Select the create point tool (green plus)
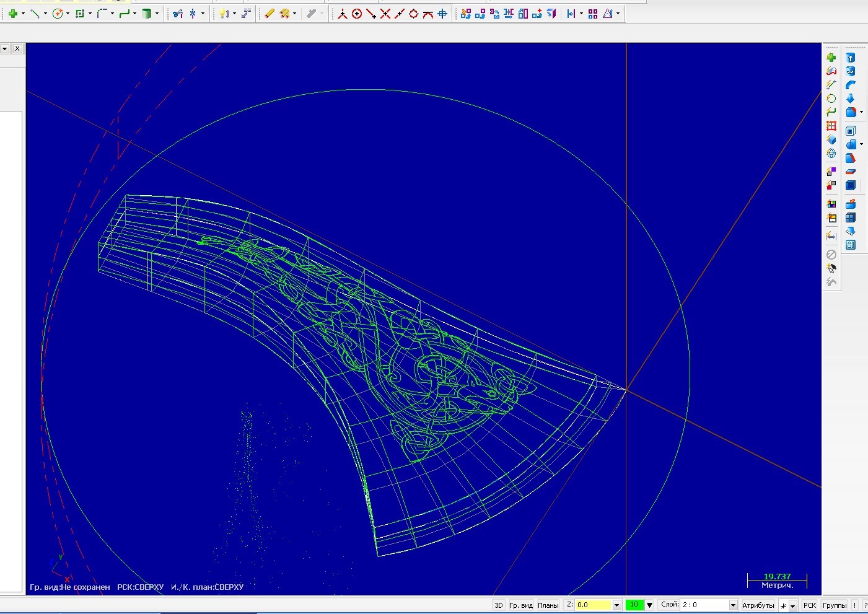This screenshot has width=868, height=614. click(x=12, y=14)
